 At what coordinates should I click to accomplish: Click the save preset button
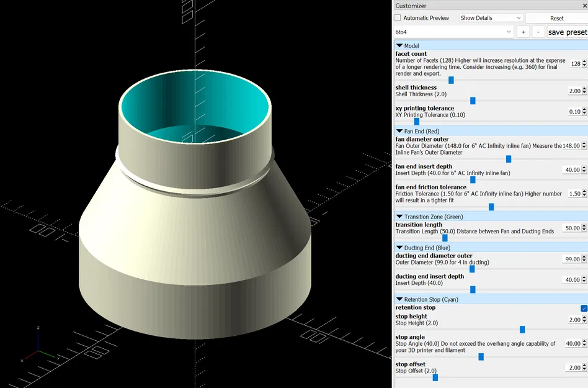(567, 32)
